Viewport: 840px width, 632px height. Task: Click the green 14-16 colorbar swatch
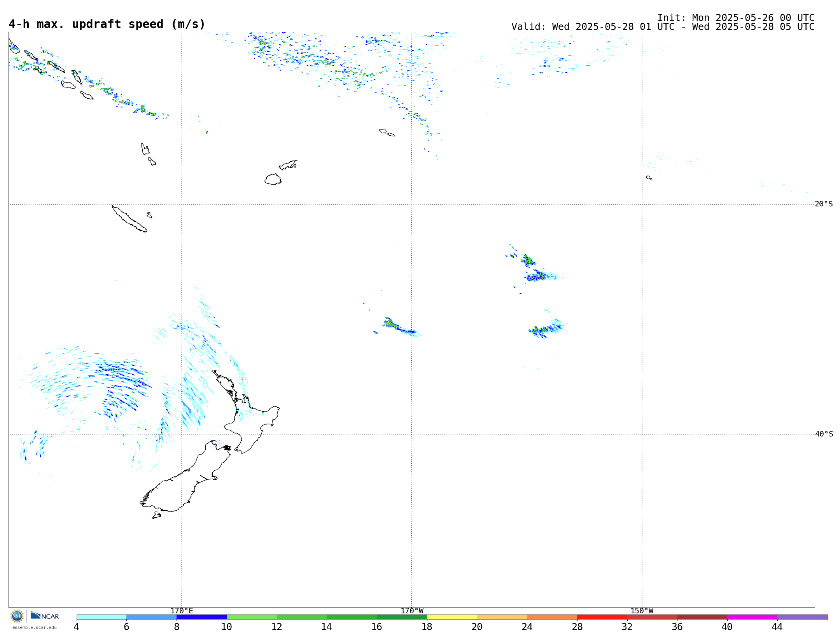(x=352, y=617)
